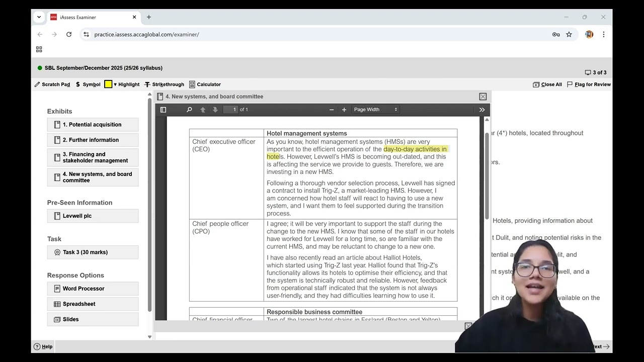Open Chrome tab search dropdown
This screenshot has width=644, height=362.
point(39,17)
